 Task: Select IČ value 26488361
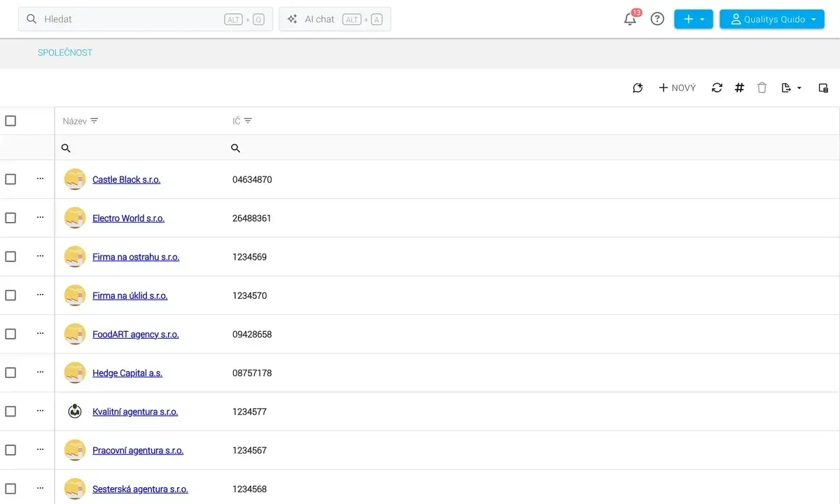pyautogui.click(x=252, y=218)
